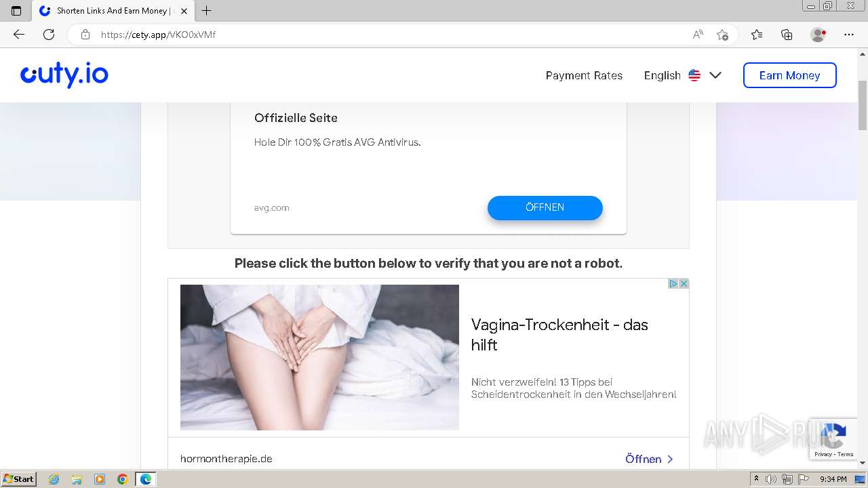Click the Show desktop tray button
This screenshot has width=868, height=488.
[861, 479]
